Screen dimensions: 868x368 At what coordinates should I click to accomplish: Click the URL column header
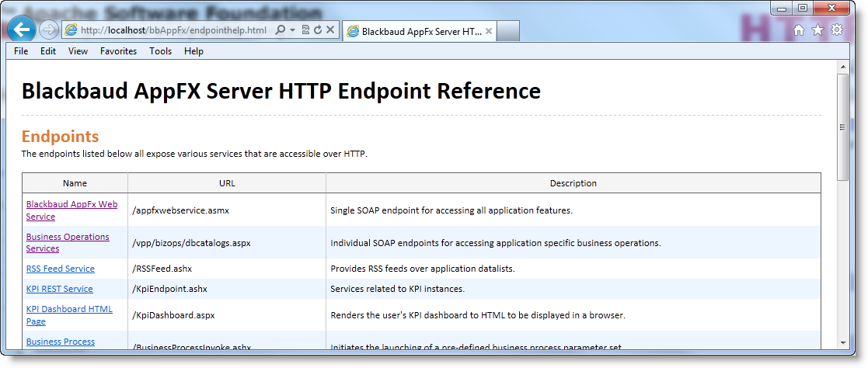(227, 183)
